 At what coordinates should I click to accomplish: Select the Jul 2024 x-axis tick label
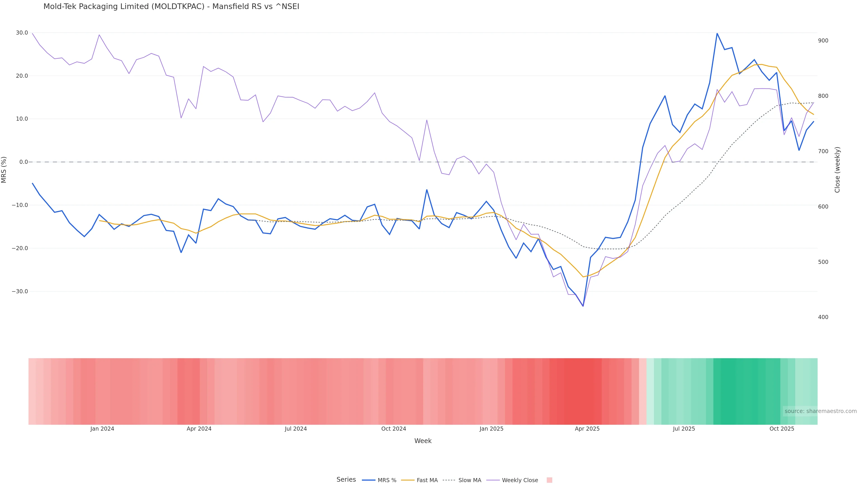pyautogui.click(x=295, y=429)
